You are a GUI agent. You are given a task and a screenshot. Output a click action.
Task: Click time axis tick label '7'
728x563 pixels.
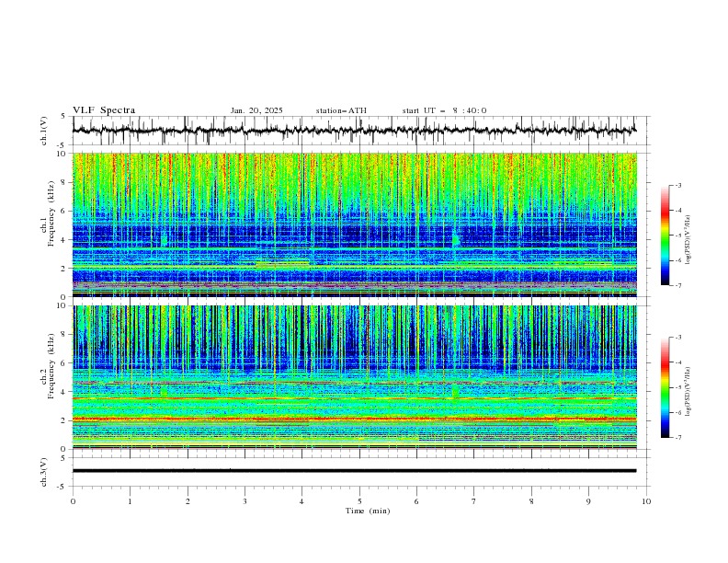pos(474,501)
